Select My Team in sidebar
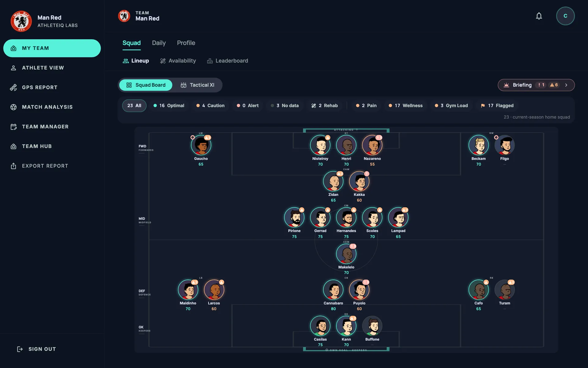 52,48
